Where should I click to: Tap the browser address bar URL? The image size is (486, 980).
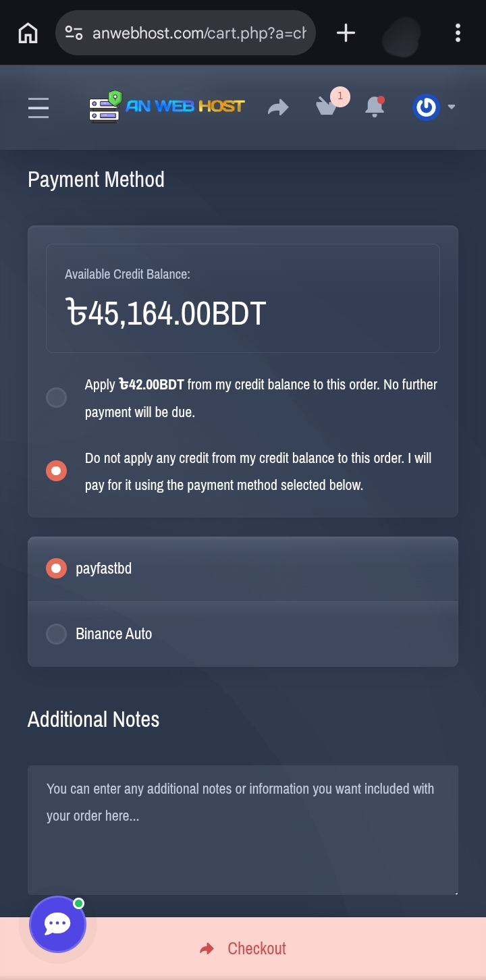click(199, 32)
